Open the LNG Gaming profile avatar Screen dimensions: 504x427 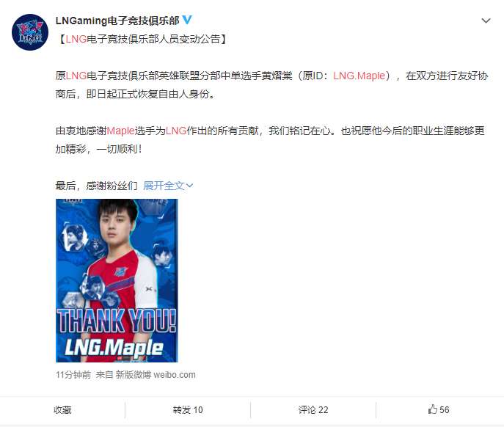(x=30, y=32)
